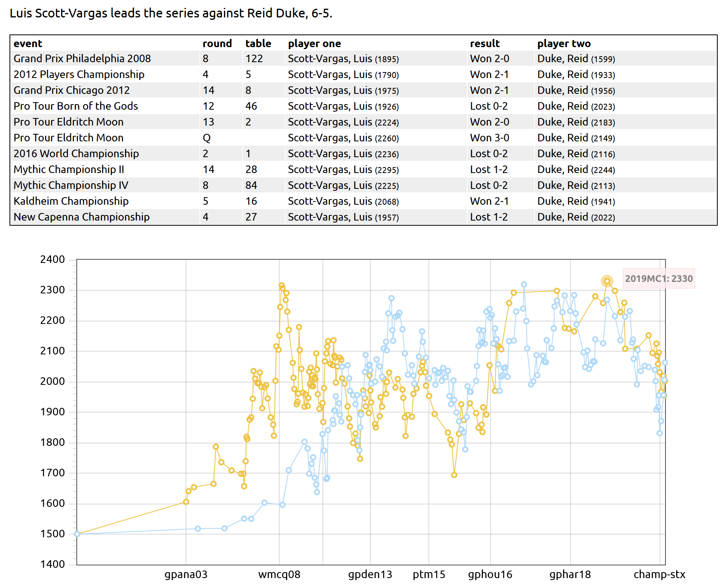Click the gpana03 label on the x-axis
Viewport: 728px width, 586px height.
click(186, 575)
